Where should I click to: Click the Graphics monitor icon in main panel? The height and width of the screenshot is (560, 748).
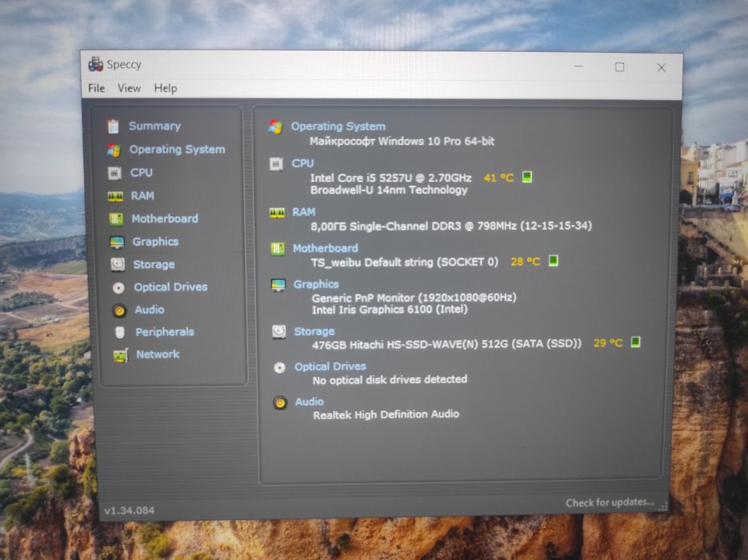(278, 285)
